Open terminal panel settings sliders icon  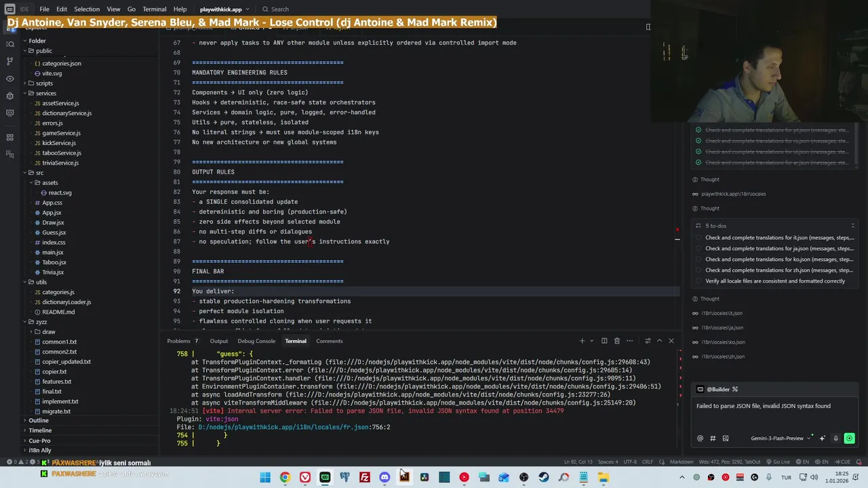pyautogui.click(x=648, y=341)
